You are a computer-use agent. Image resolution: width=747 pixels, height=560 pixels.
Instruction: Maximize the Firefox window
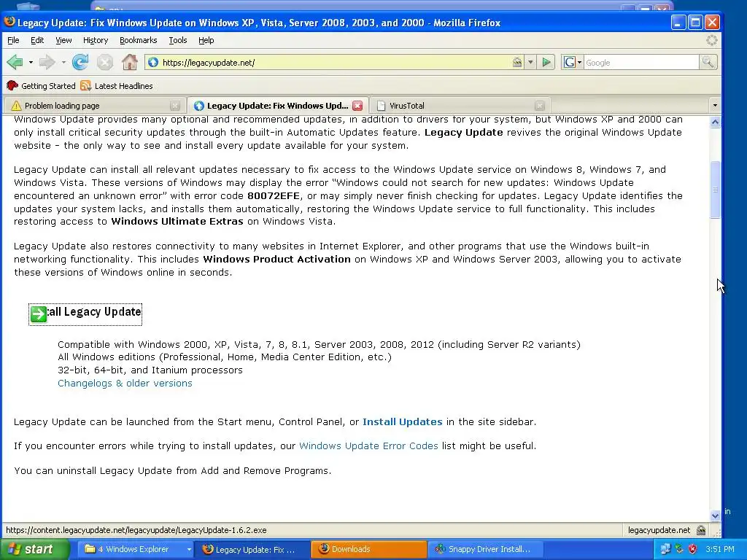coord(695,23)
